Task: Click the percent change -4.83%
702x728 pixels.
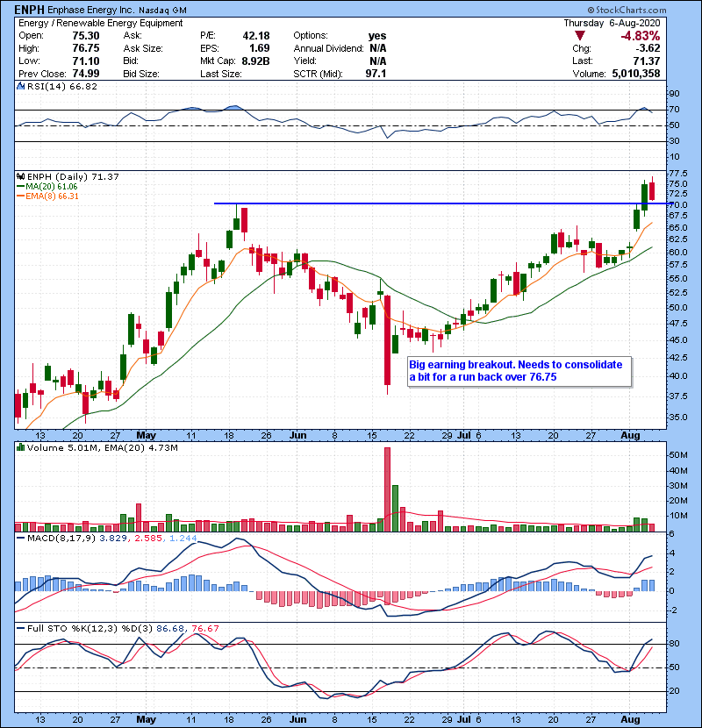Action: click(x=641, y=36)
